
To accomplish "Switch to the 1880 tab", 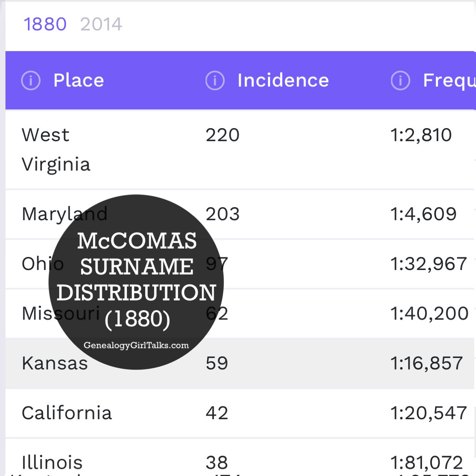I will [x=45, y=24].
